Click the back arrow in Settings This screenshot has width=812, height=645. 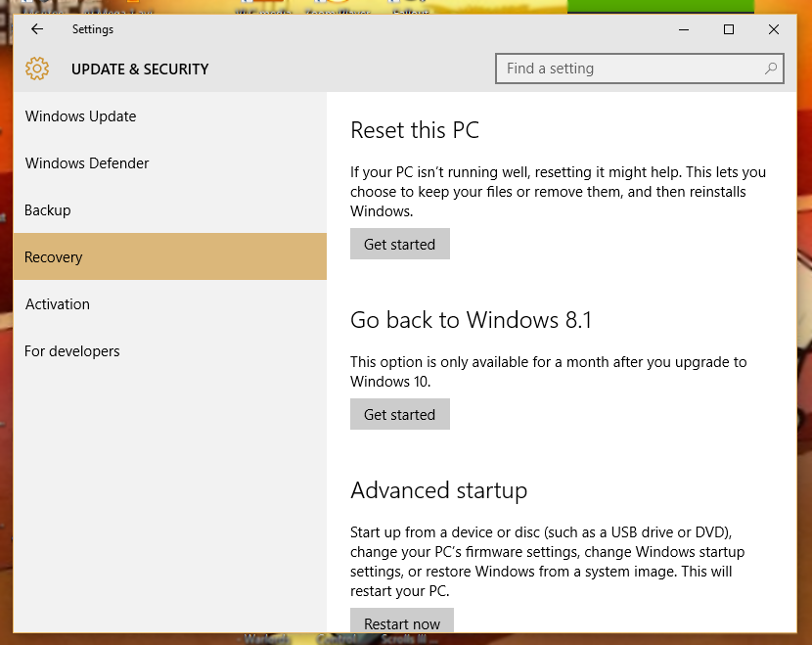37,29
